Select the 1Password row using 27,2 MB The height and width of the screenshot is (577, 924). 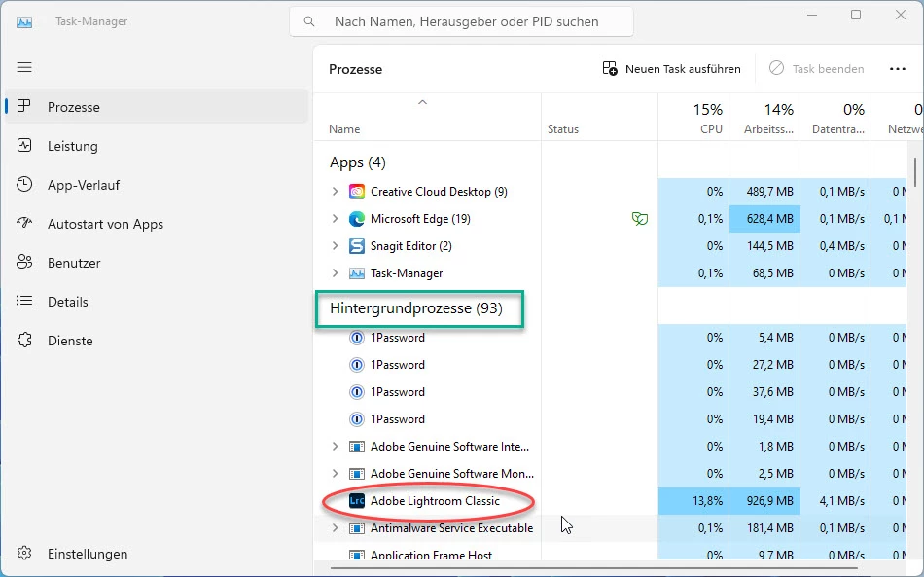(x=610, y=364)
